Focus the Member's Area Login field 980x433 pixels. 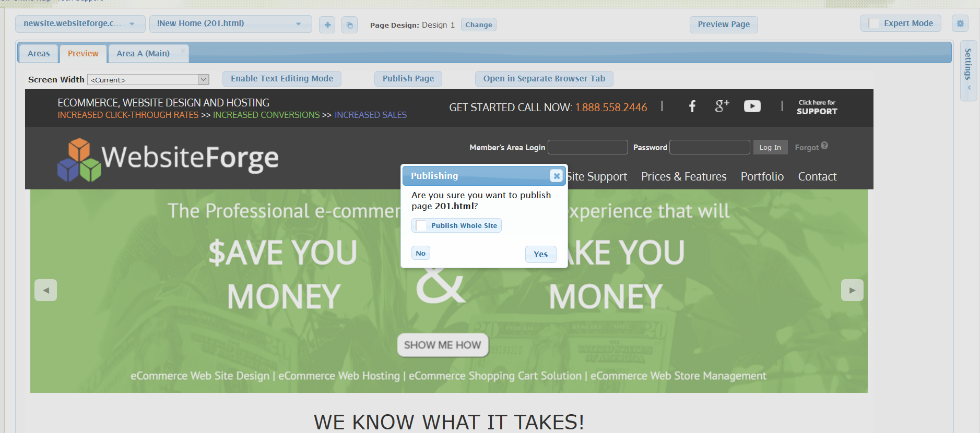point(588,147)
